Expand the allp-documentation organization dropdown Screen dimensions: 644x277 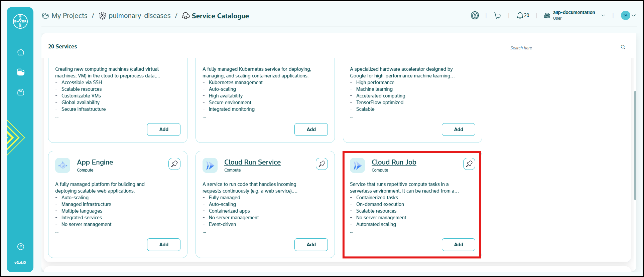click(x=603, y=15)
